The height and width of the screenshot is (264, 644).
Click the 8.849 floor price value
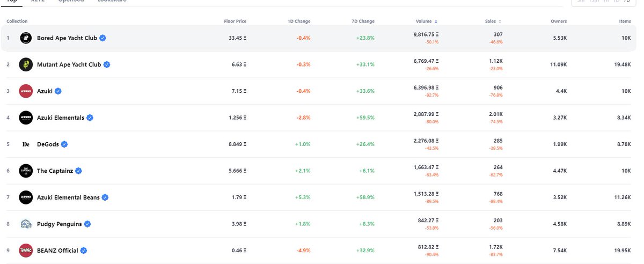[x=238, y=144]
